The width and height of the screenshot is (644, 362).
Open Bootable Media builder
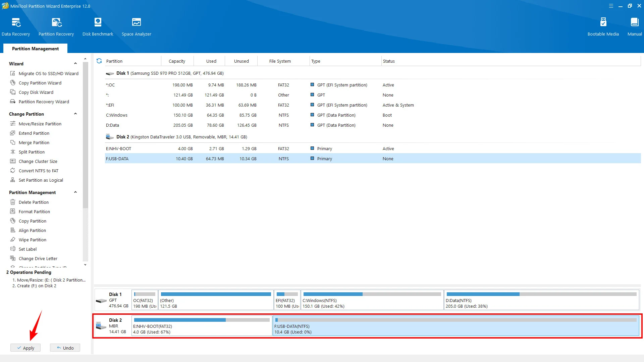tap(603, 27)
